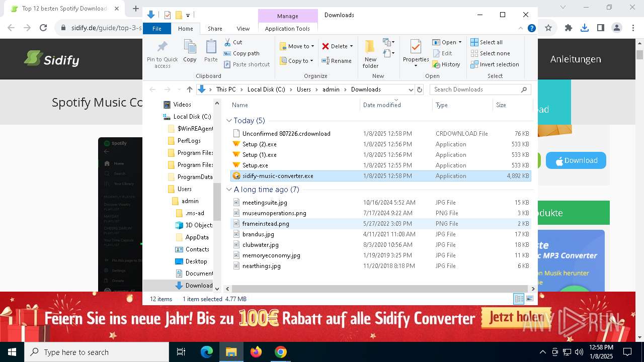This screenshot has width=644, height=362.
Task: Click Local Disk (C:) in address bar
Action: [266, 89]
